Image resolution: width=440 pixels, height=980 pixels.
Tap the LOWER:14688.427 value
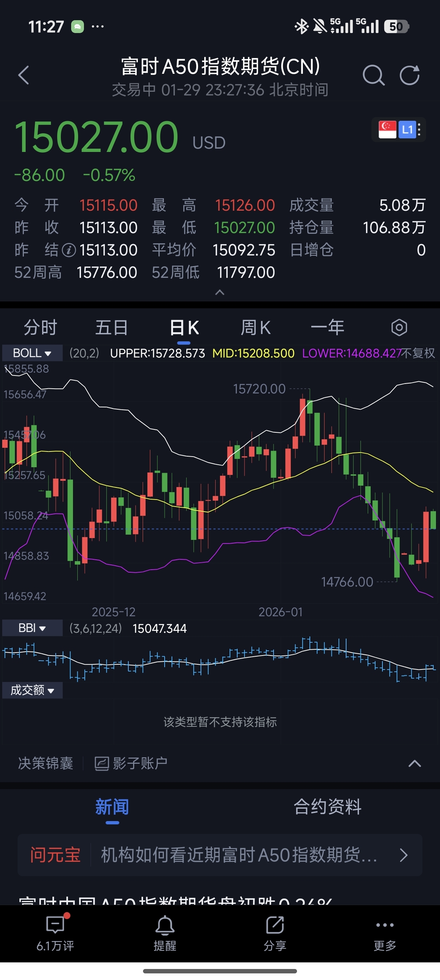click(352, 353)
